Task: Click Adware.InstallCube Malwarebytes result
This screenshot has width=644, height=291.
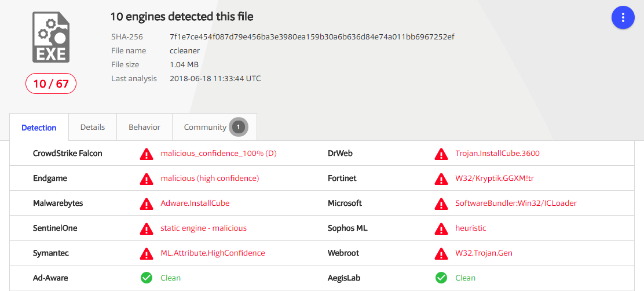Action: (195, 203)
